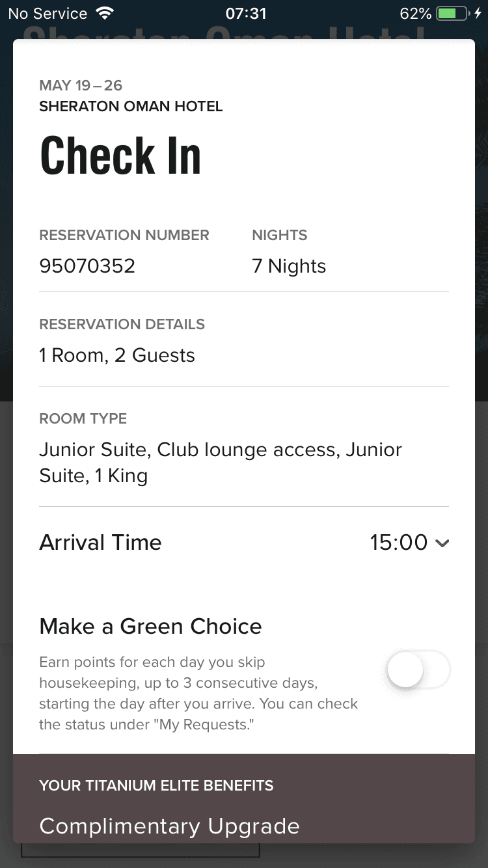Tap the 07:31 clock in status bar

pyautogui.click(x=245, y=13)
